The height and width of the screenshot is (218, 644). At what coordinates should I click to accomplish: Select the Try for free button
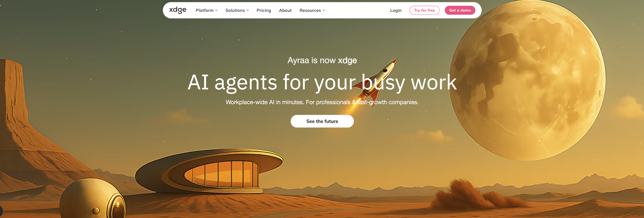point(424,10)
